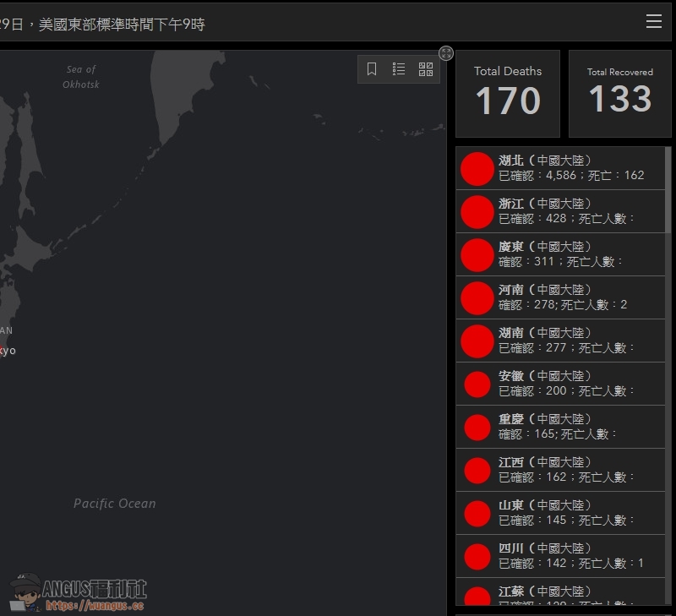Click the red circle beside 浙江

477,211
